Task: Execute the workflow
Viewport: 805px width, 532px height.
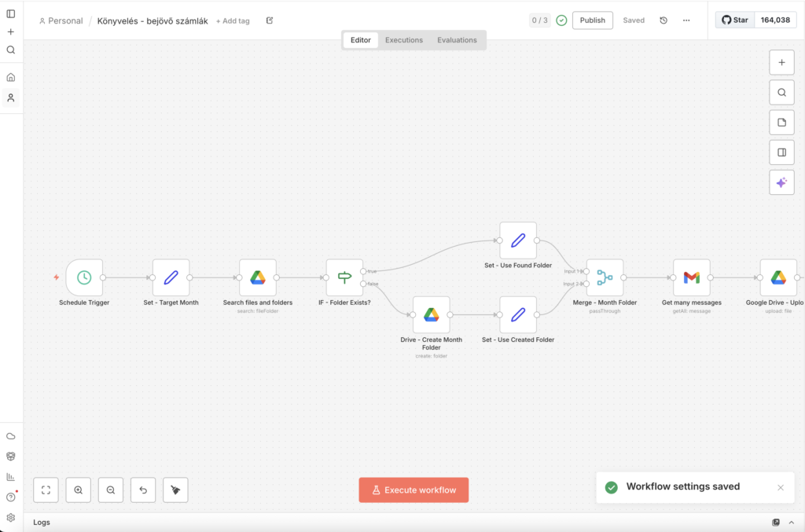Action: pos(414,490)
